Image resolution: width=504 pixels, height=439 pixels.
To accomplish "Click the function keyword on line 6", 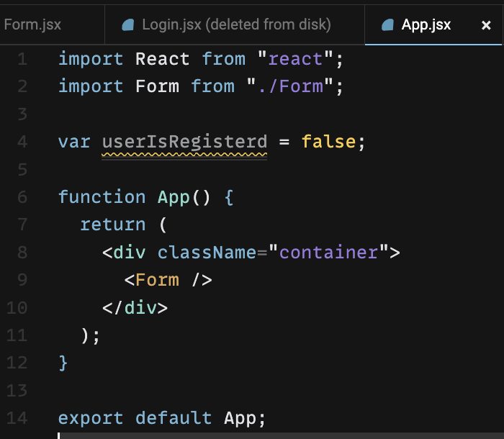I will pyautogui.click(x=102, y=197).
